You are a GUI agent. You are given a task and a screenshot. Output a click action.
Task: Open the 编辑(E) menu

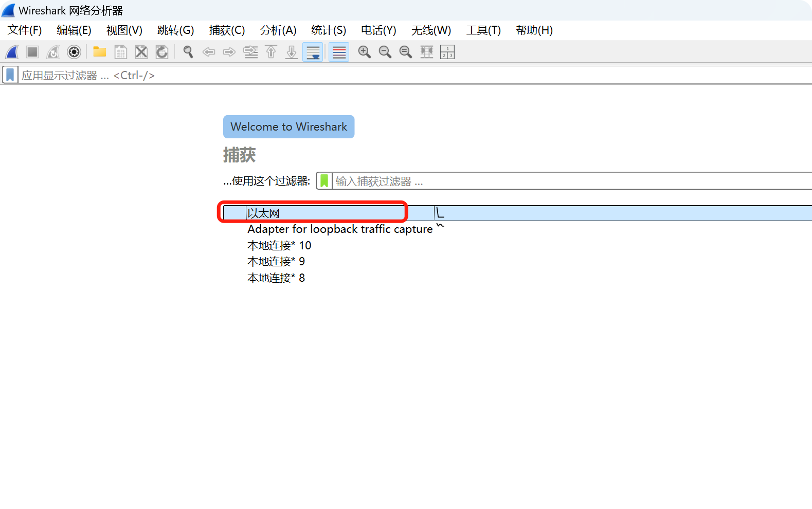tap(74, 30)
